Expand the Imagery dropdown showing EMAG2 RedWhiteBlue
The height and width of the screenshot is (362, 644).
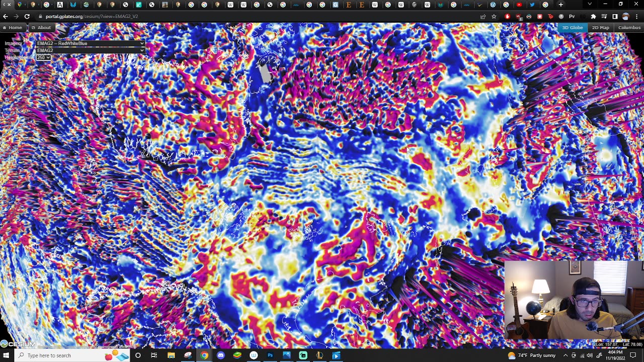91,43
